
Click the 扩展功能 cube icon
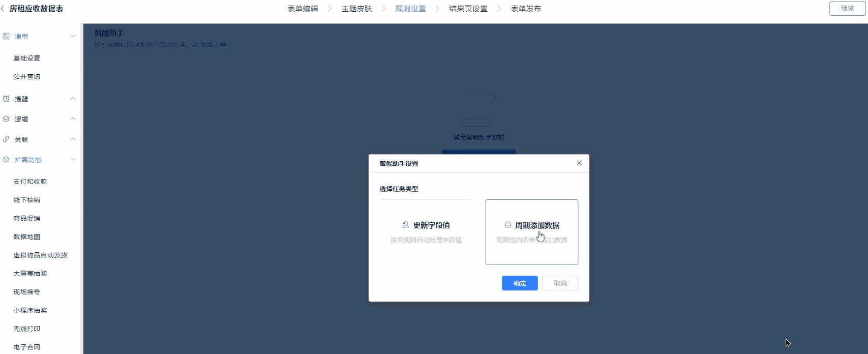(6, 160)
